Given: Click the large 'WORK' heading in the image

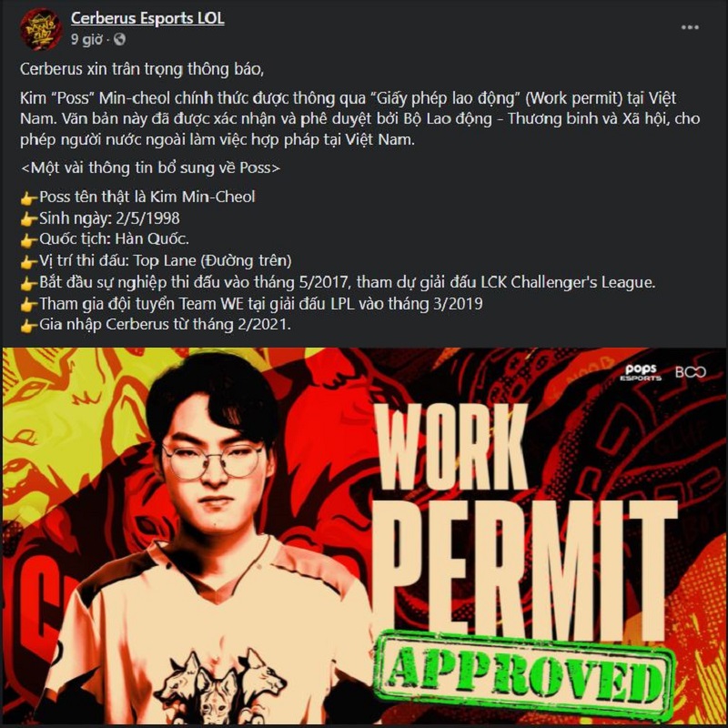Looking at the screenshot, I should tap(450, 447).
